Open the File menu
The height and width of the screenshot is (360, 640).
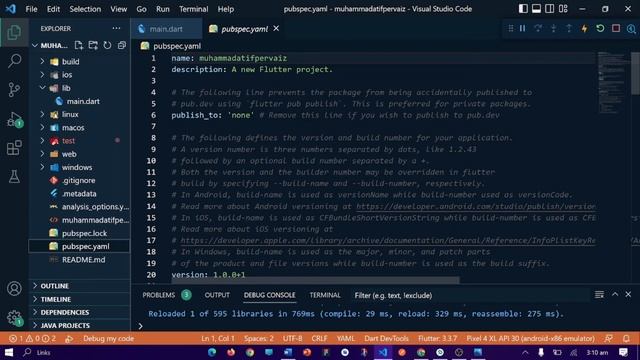(31, 9)
